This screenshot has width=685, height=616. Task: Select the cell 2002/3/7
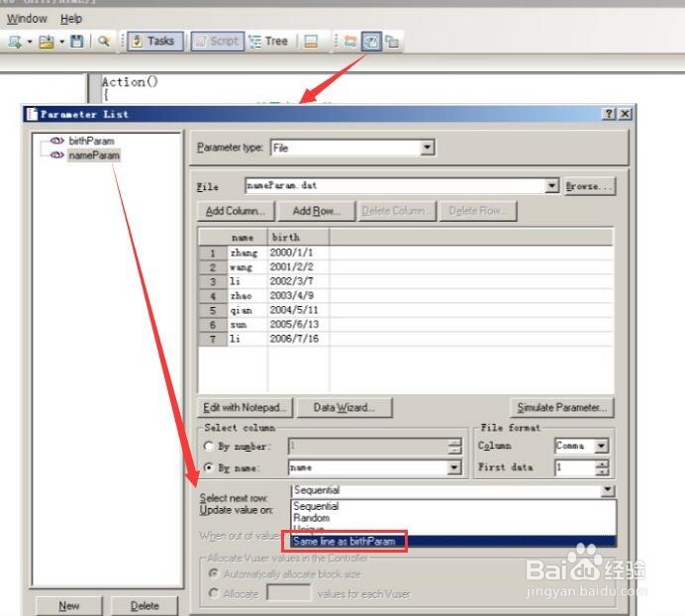click(x=298, y=281)
